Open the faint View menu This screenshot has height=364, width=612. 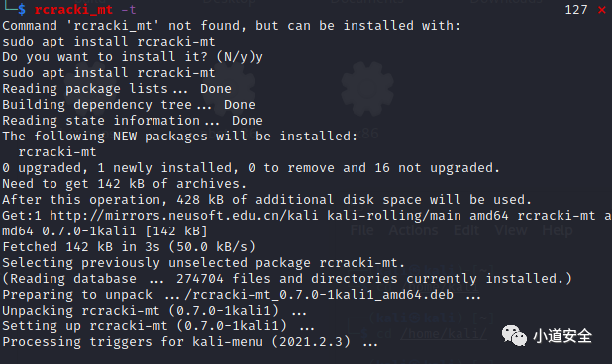pyautogui.click(x=511, y=230)
